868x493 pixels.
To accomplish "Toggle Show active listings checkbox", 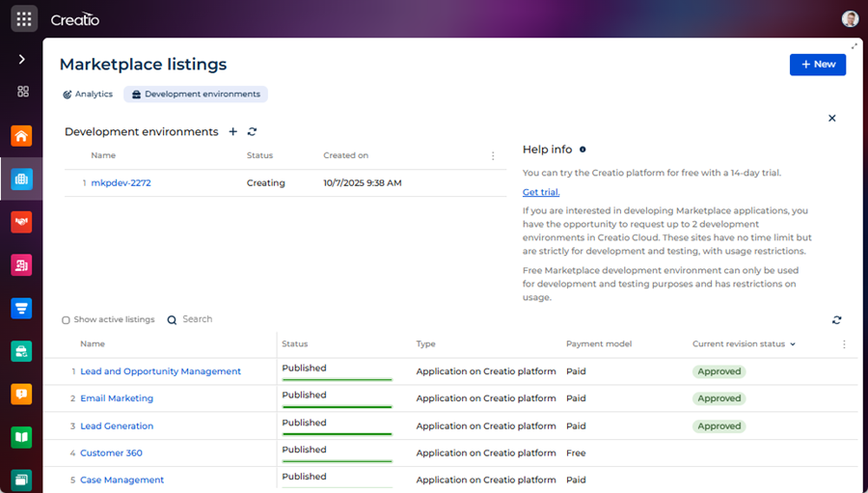I will (67, 320).
